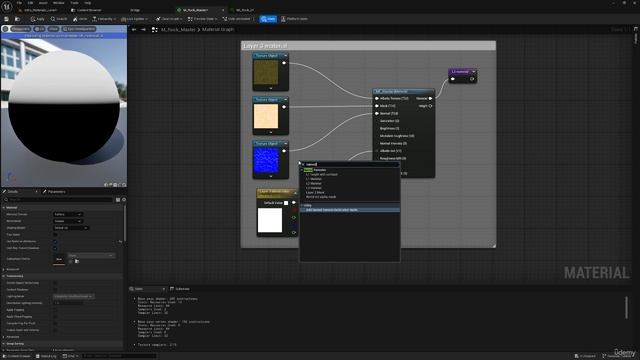Toggle the Two Sided checkbox

coord(55,235)
